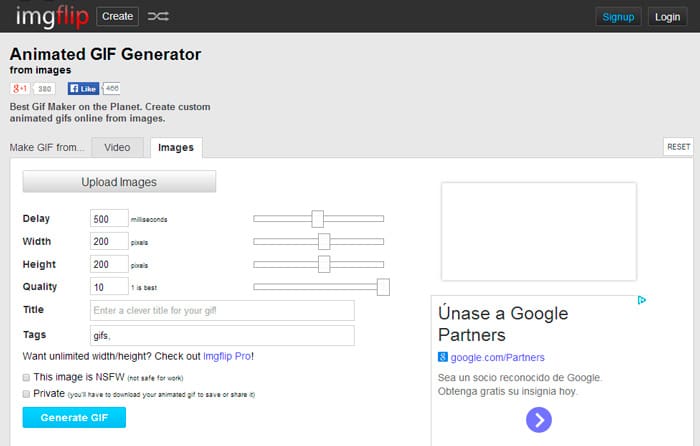The height and width of the screenshot is (446, 700).
Task: Click the Únase a Google Partners headline
Action: [503, 324]
